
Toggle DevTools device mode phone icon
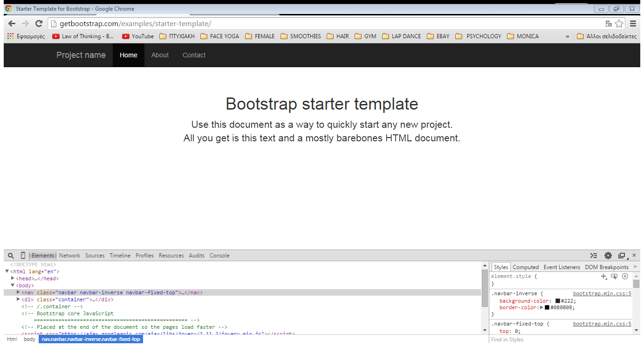(23, 256)
